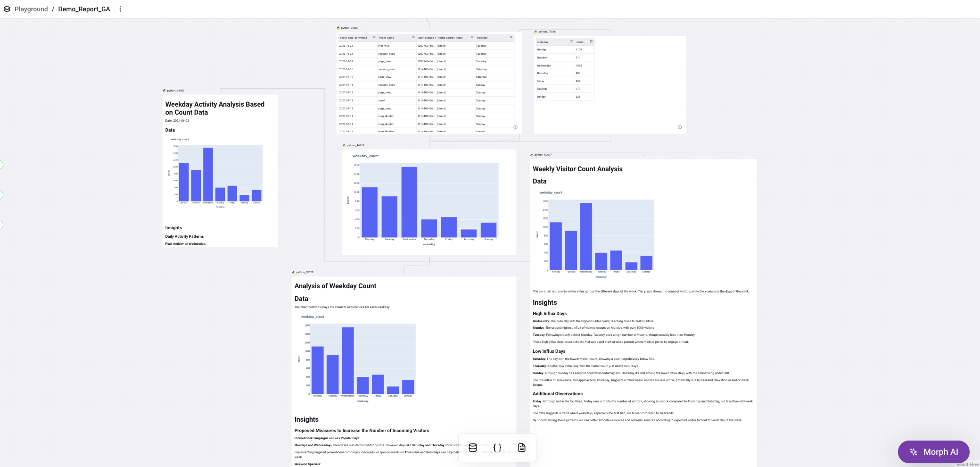
Task: Click Wednesday bar in python_44758 chart
Action: [409, 202]
